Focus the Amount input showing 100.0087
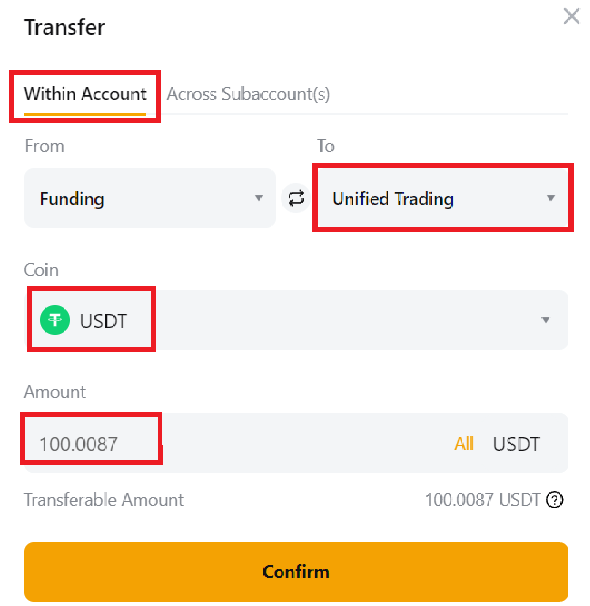Viewport: 590px width, 606px height. pos(236,444)
